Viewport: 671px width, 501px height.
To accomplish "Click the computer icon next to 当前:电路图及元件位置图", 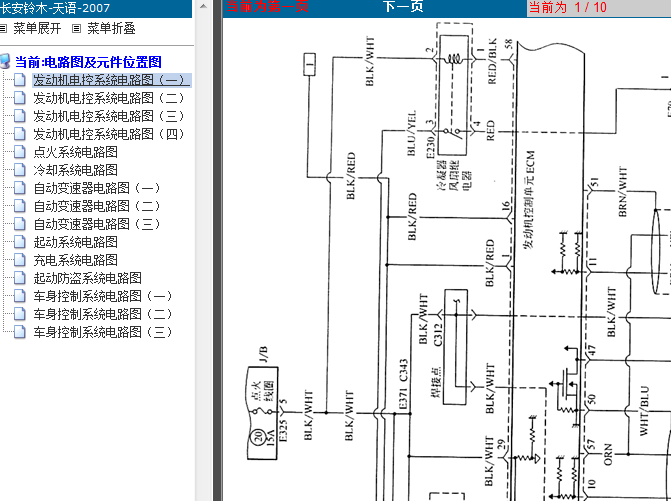I will coord(5,62).
